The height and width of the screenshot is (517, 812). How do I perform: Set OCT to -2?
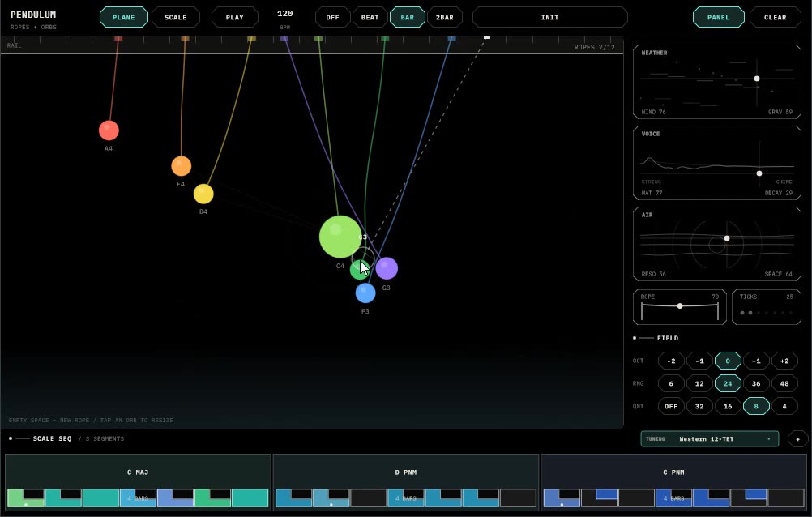[x=671, y=361]
